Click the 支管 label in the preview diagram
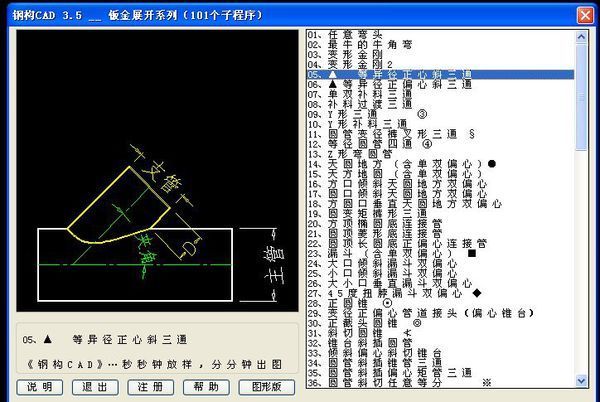600x402 pixels. tap(162, 176)
